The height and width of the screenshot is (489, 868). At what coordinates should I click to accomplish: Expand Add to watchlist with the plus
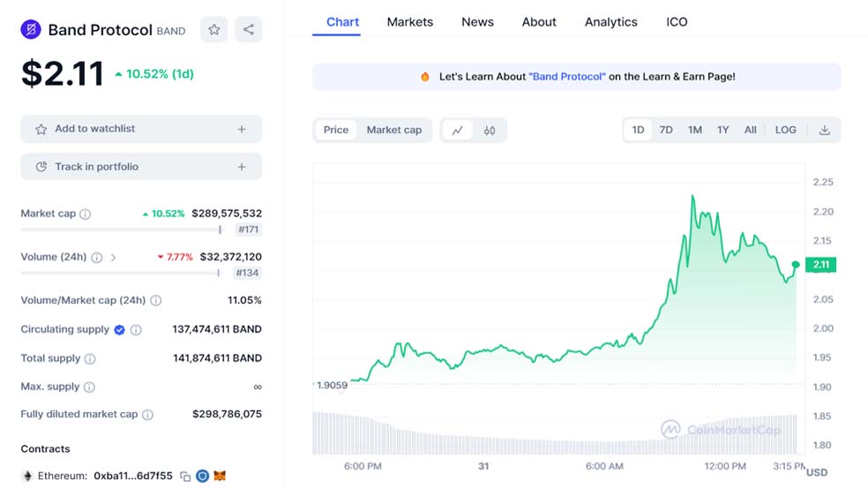[x=242, y=129]
